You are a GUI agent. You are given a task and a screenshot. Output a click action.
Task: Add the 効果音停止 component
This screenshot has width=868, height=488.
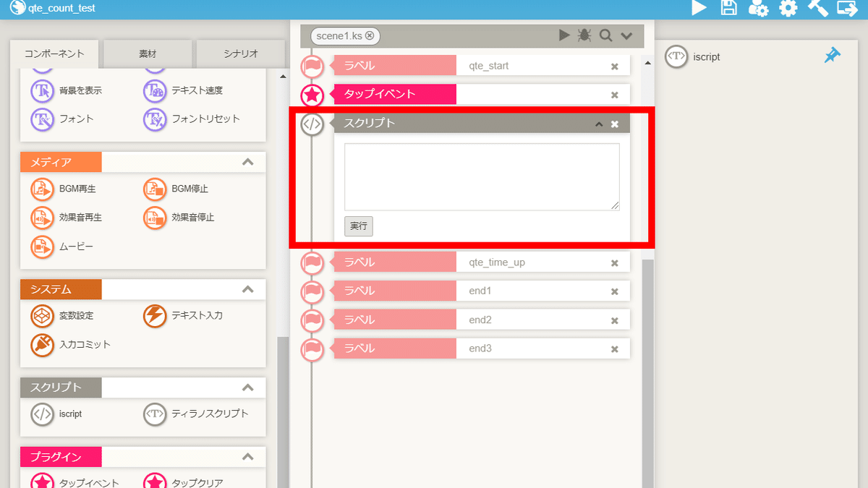[x=179, y=217]
